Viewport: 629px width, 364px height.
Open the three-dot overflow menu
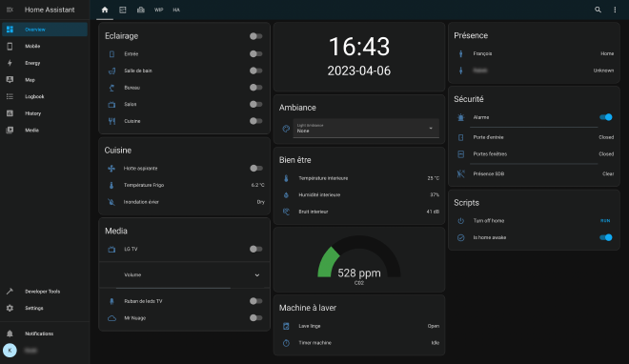[615, 10]
